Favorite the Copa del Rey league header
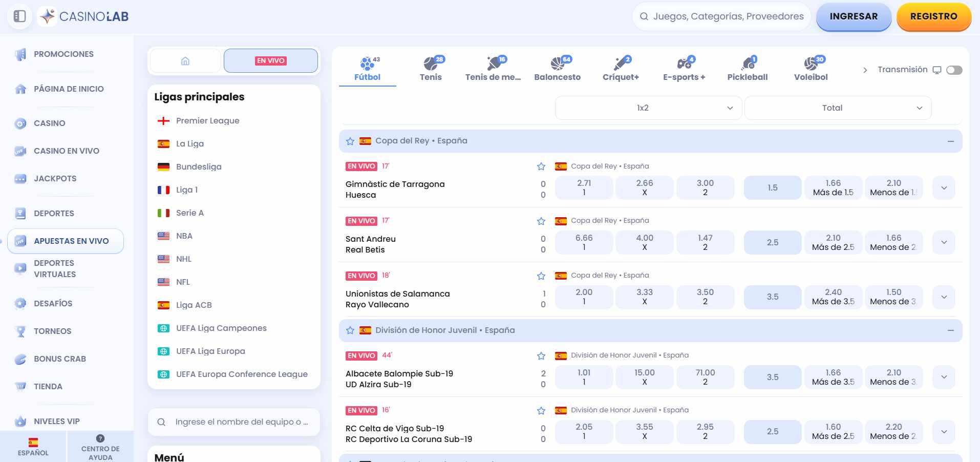The width and height of the screenshot is (980, 462). tap(350, 141)
